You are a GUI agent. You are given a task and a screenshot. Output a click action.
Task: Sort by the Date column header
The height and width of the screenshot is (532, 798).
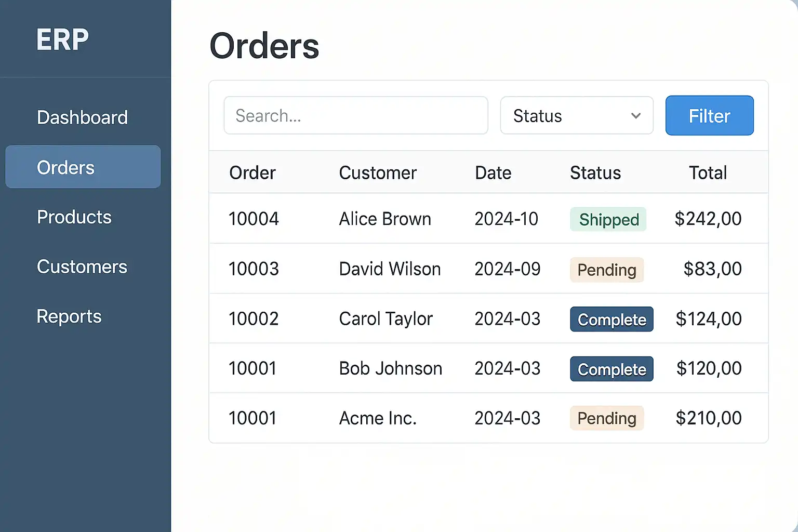click(x=493, y=173)
